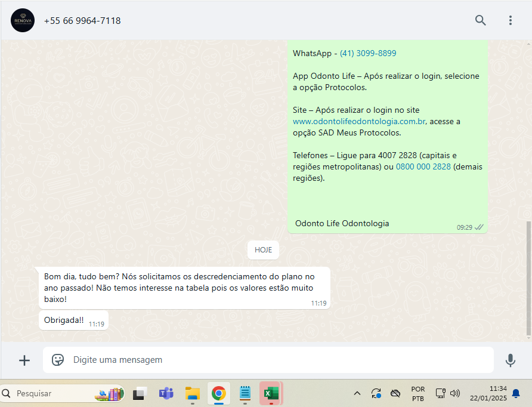
Task: Click the contact number +55 66 9964-7118
Action: point(82,21)
